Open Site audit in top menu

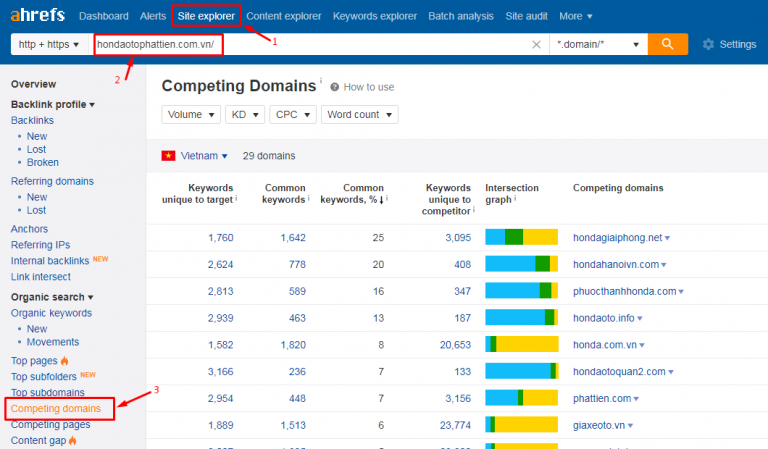click(527, 16)
